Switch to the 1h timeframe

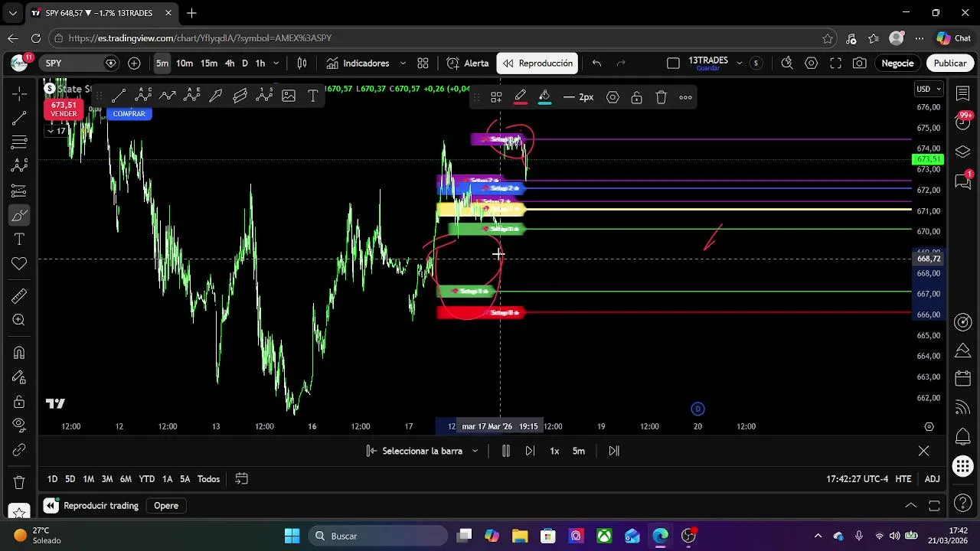point(260,64)
